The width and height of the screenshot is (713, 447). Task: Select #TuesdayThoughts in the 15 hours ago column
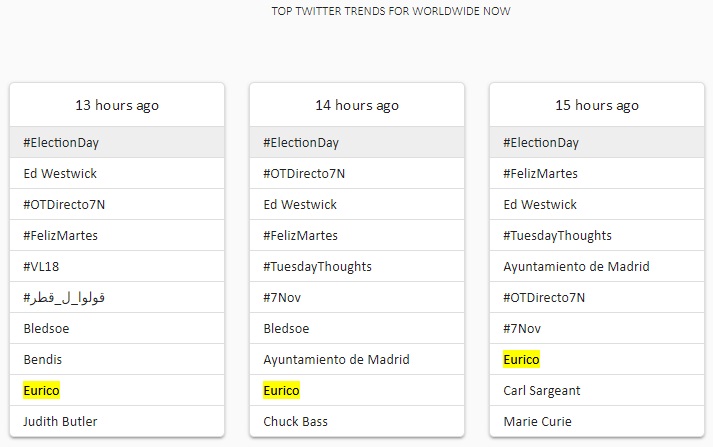click(557, 235)
